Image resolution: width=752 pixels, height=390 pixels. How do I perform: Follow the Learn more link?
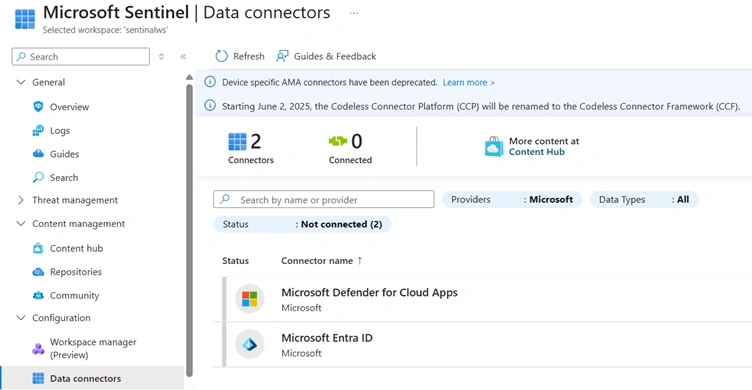click(x=469, y=83)
